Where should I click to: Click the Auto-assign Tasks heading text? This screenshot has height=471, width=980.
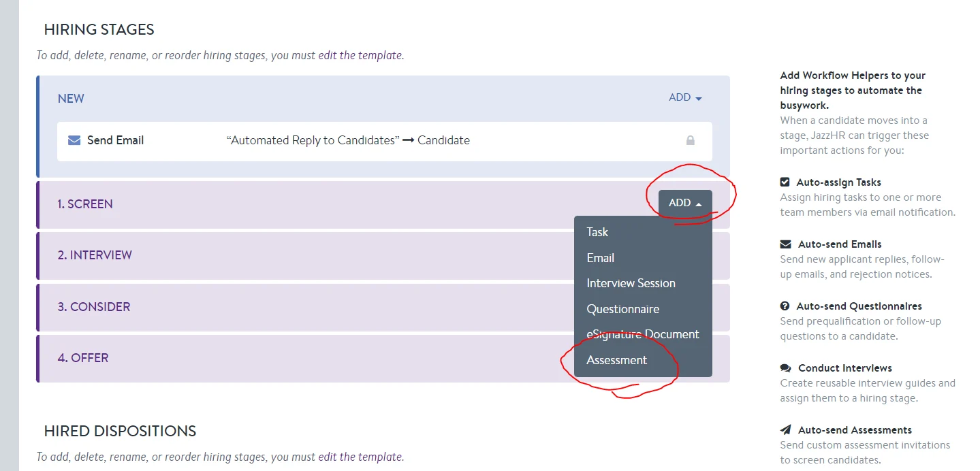(x=839, y=182)
